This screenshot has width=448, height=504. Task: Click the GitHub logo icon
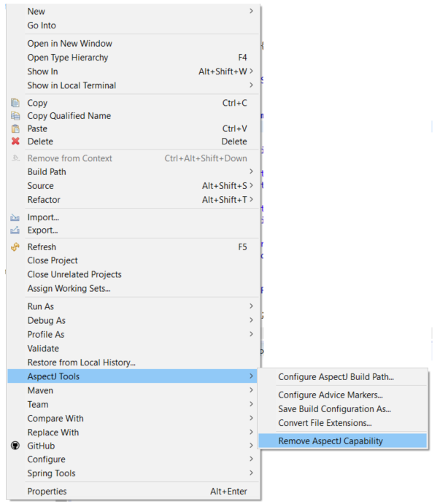coord(15,446)
